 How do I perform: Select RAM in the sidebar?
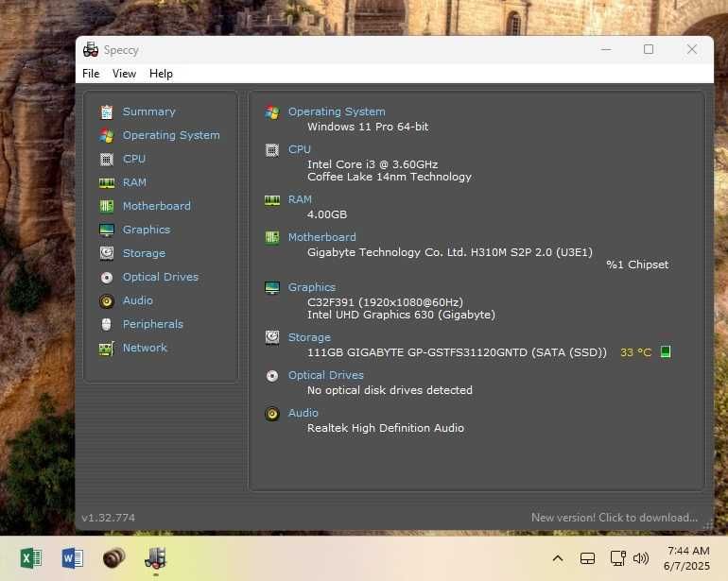[x=134, y=183]
